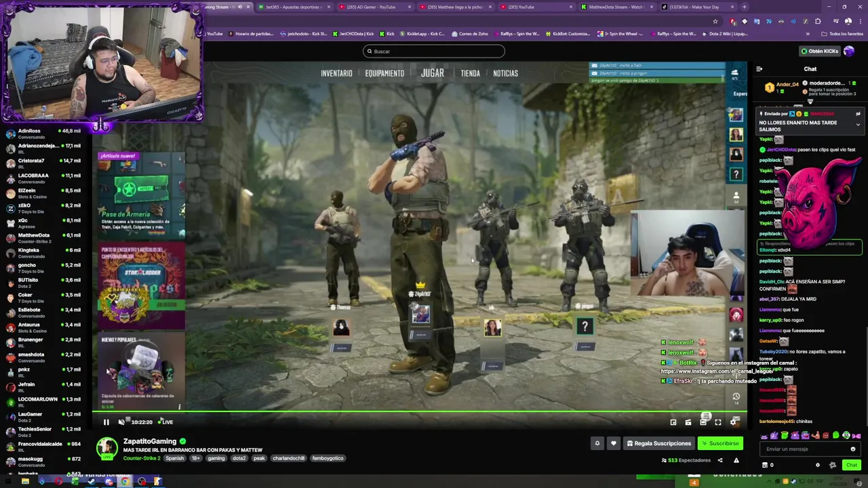Click the Suscribirse button

(x=720, y=443)
